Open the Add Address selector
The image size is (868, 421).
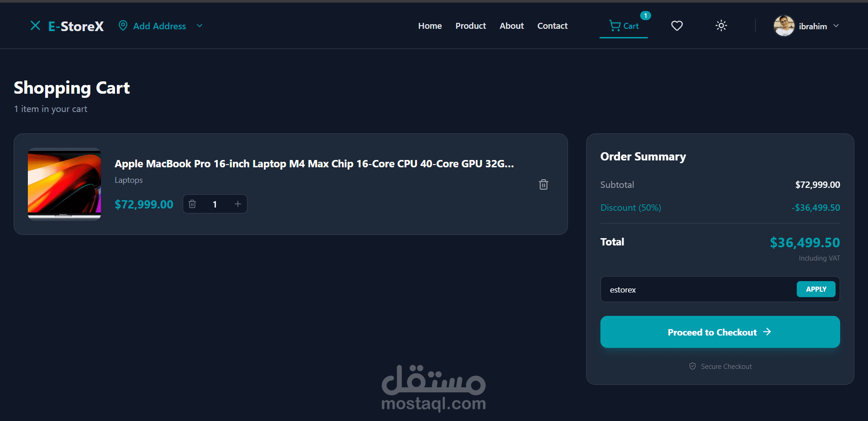tap(160, 26)
